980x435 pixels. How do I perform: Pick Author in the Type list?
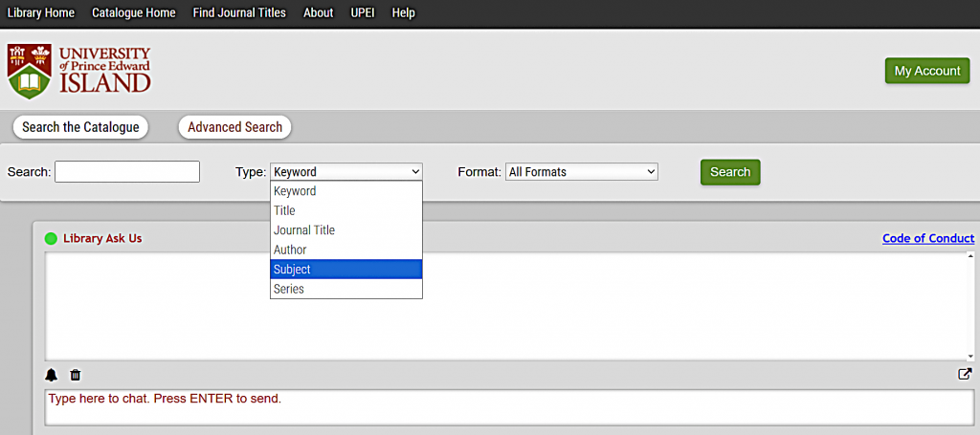(345, 250)
